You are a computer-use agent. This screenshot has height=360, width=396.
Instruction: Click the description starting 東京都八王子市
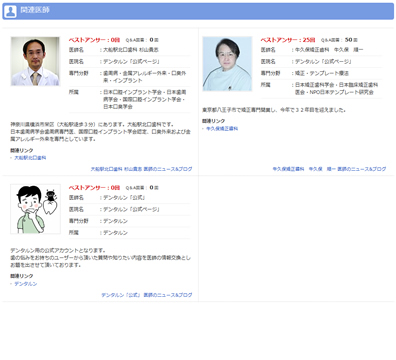click(274, 110)
